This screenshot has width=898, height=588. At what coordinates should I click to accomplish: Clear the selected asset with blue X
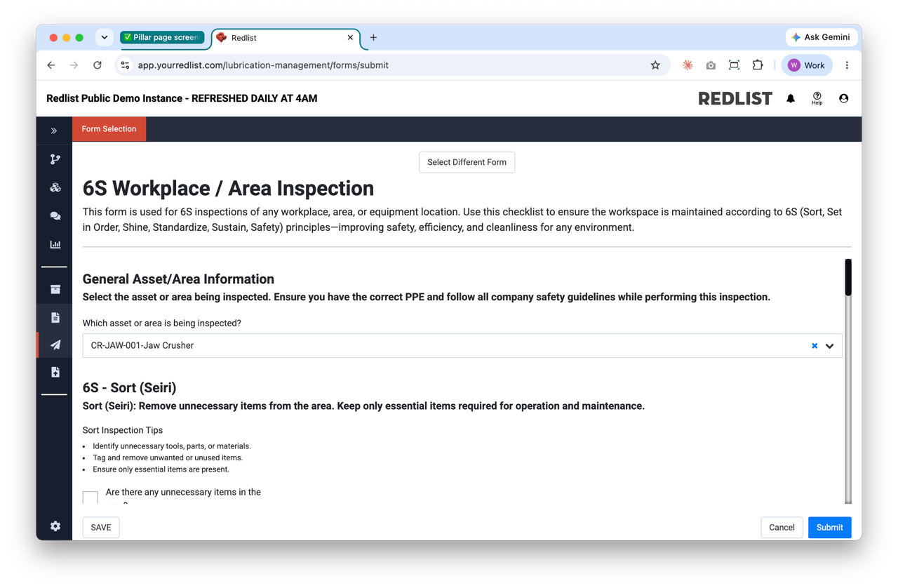pyautogui.click(x=815, y=346)
